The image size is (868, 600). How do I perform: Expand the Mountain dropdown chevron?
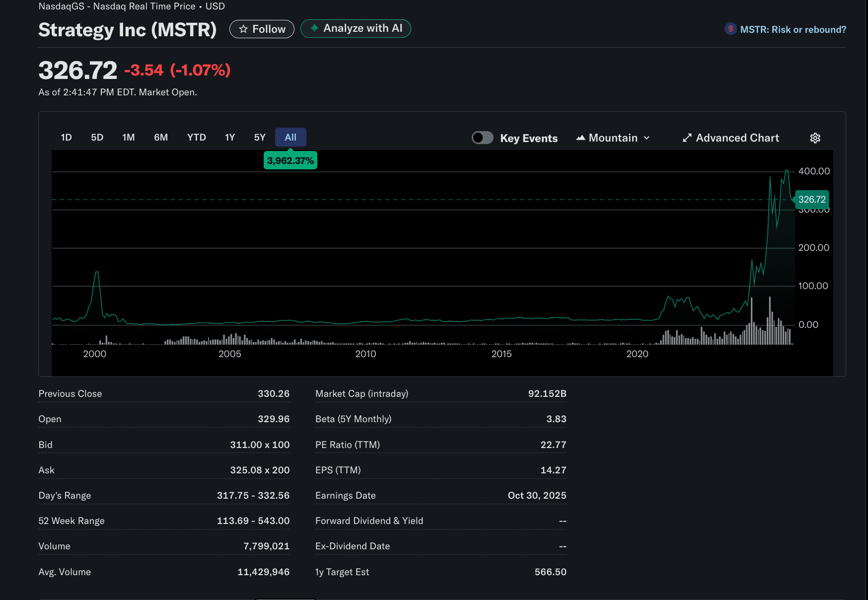pyautogui.click(x=647, y=138)
